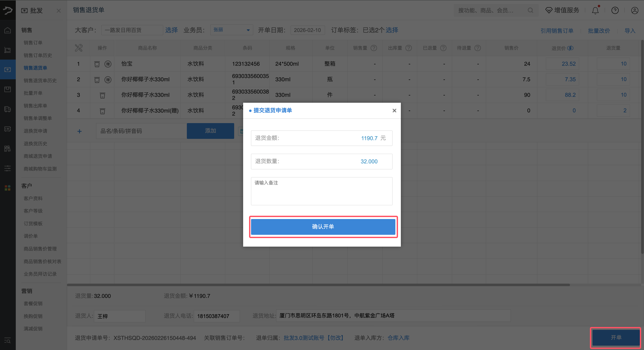This screenshot has width=644, height=350.
Task: Open the 开单日期 date picker field
Action: [x=308, y=30]
